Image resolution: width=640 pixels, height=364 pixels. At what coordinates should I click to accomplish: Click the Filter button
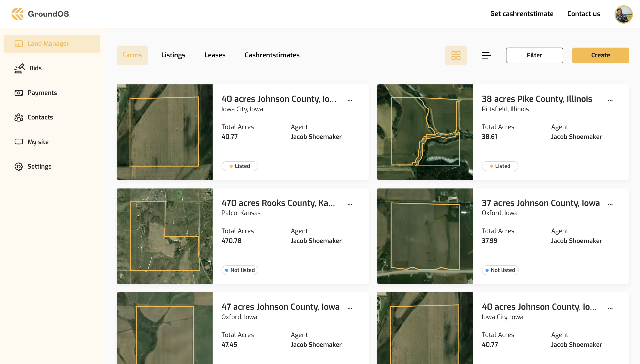534,55
